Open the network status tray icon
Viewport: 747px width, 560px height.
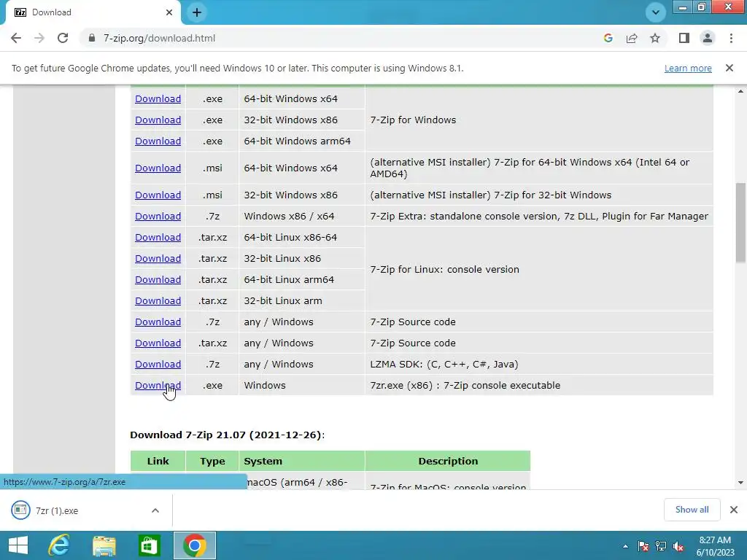click(661, 546)
